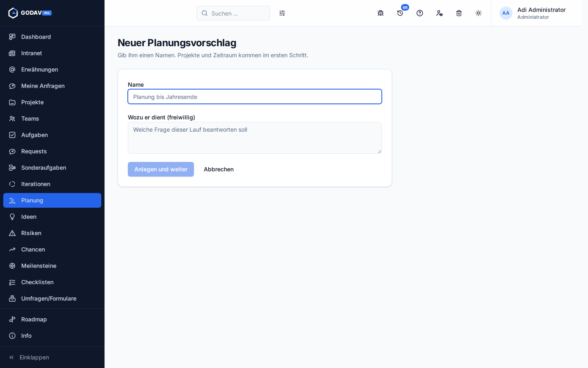Click the Erwähnungen at-sign icon

click(x=12, y=70)
